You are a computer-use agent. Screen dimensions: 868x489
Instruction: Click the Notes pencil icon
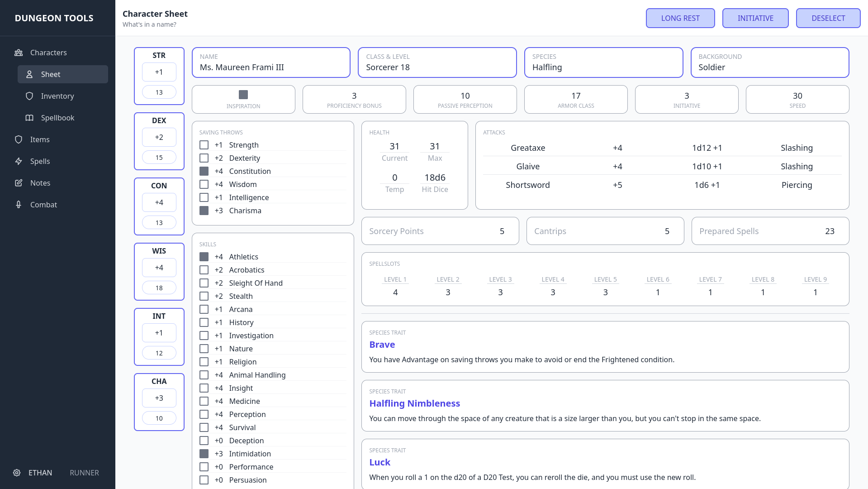coord(19,183)
